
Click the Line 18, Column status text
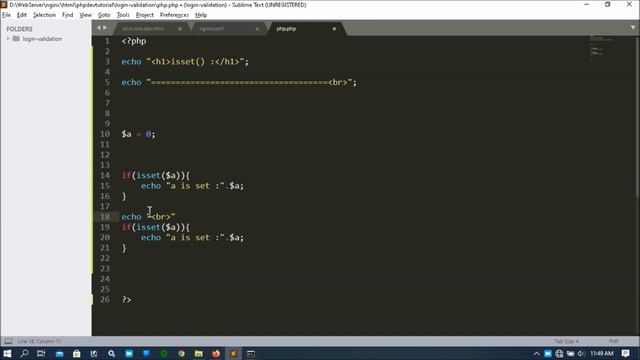coord(39,341)
